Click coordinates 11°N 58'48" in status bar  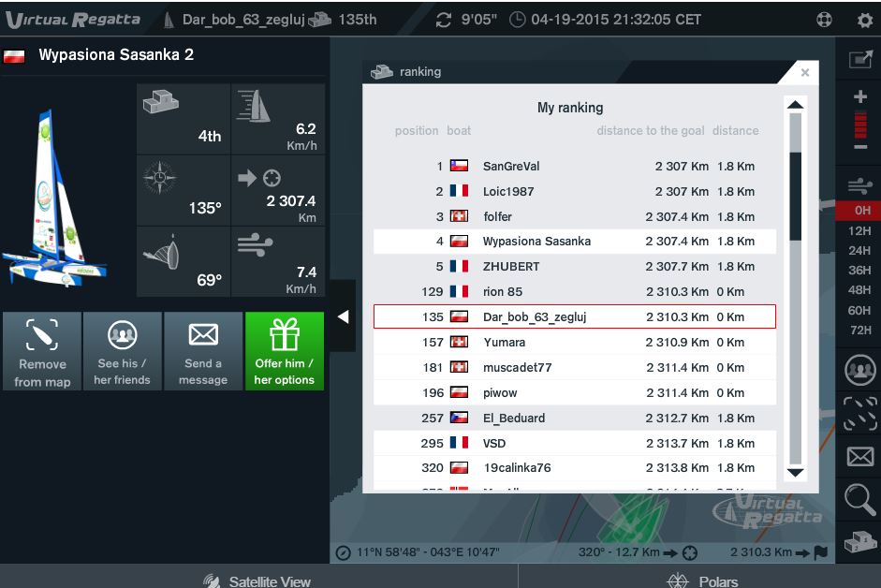(428, 552)
